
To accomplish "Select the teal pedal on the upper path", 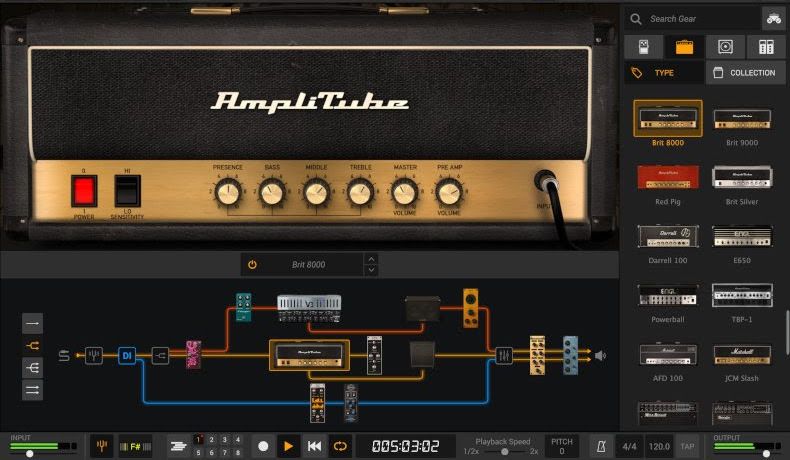I will tap(244, 307).
